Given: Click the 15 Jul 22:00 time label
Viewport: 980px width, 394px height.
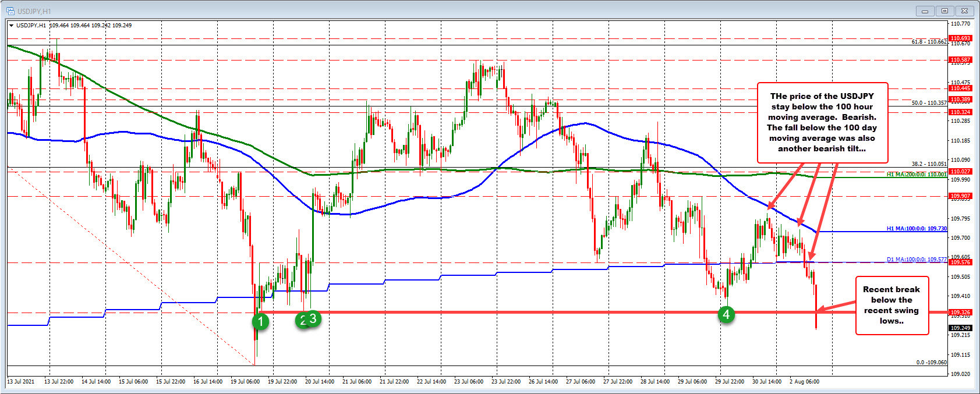Looking at the screenshot, I should [171, 382].
